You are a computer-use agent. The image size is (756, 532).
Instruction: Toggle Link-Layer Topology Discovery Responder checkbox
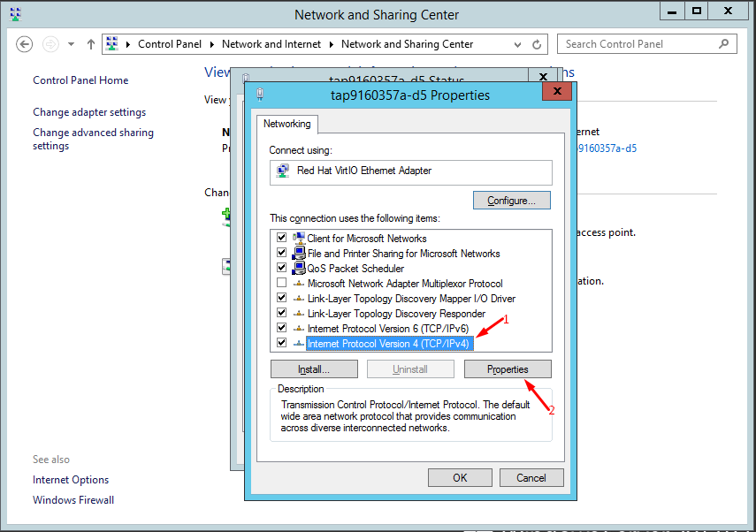pyautogui.click(x=281, y=312)
